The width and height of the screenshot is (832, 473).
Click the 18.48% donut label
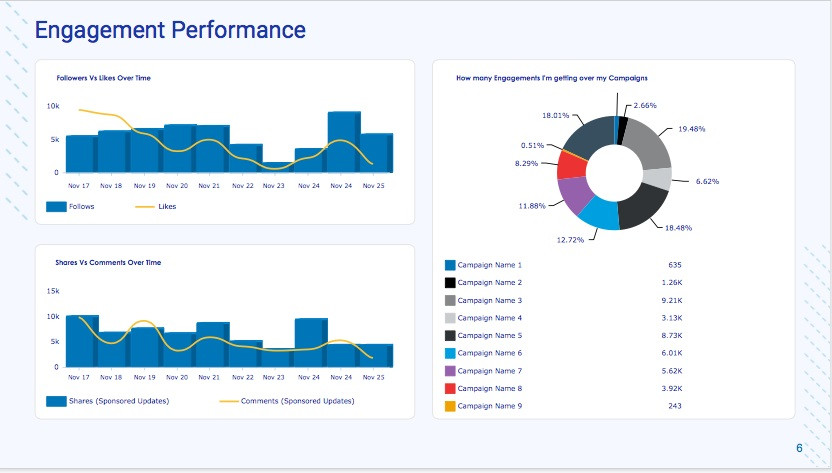coord(678,228)
